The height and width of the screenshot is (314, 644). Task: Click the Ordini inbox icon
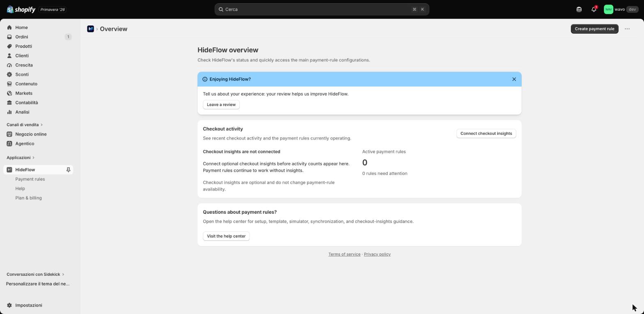click(x=9, y=37)
